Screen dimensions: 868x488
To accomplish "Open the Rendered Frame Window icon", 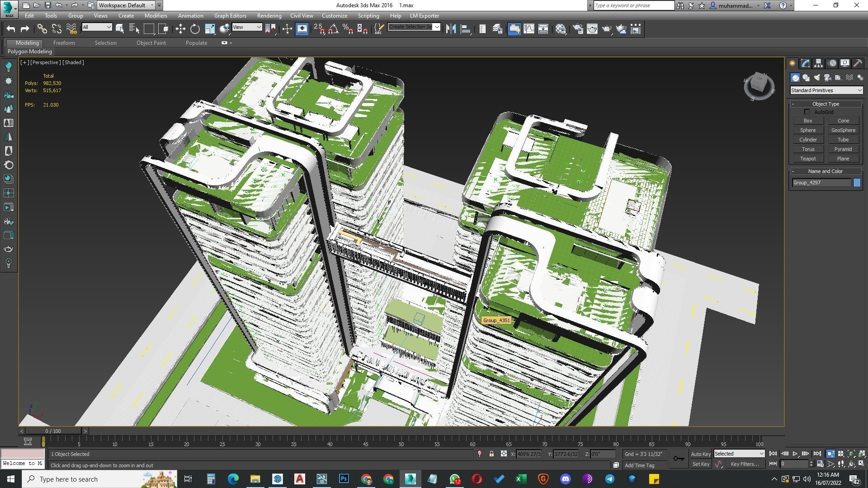I will 592,29.
